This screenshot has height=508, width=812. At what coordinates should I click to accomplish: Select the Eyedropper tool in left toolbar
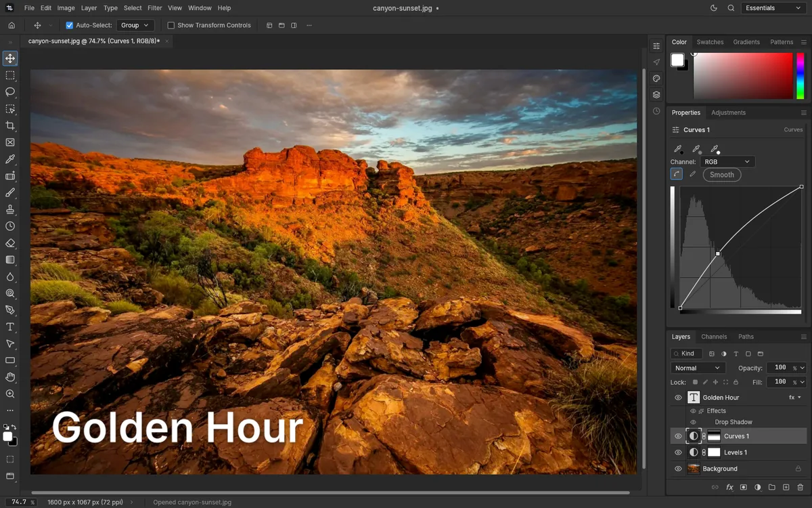(x=10, y=159)
